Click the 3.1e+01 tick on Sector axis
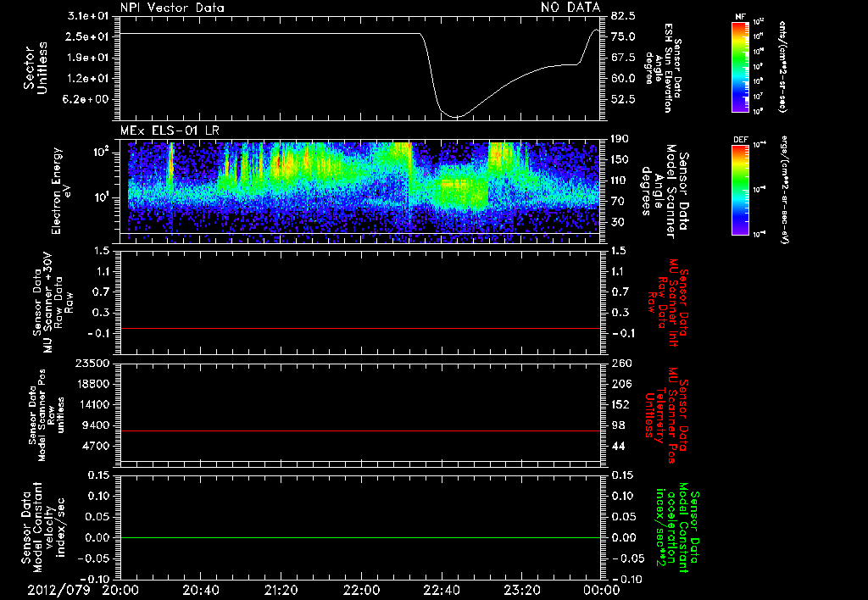 point(87,16)
